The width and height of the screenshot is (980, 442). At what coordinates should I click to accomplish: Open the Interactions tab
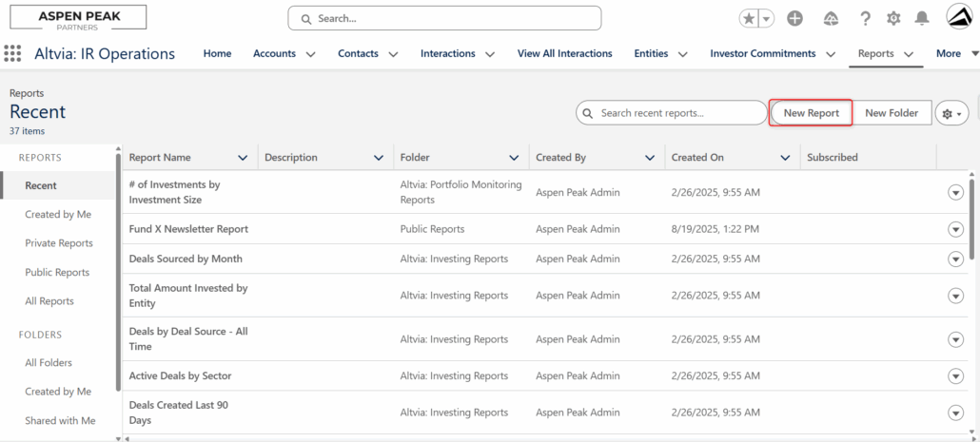(x=447, y=53)
